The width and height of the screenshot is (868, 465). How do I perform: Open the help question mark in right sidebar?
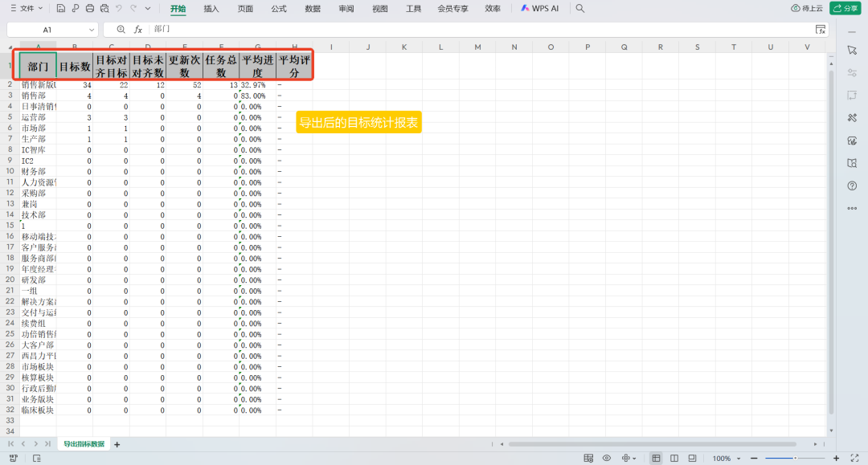pos(852,186)
